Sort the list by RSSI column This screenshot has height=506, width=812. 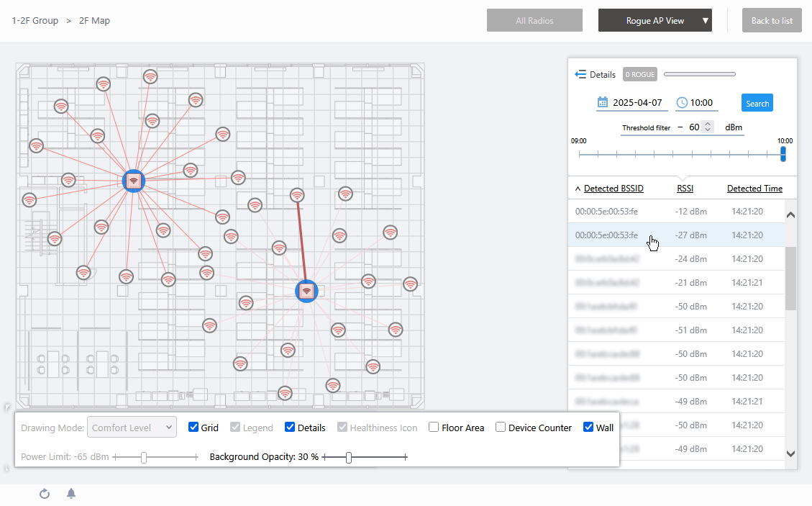pos(685,189)
